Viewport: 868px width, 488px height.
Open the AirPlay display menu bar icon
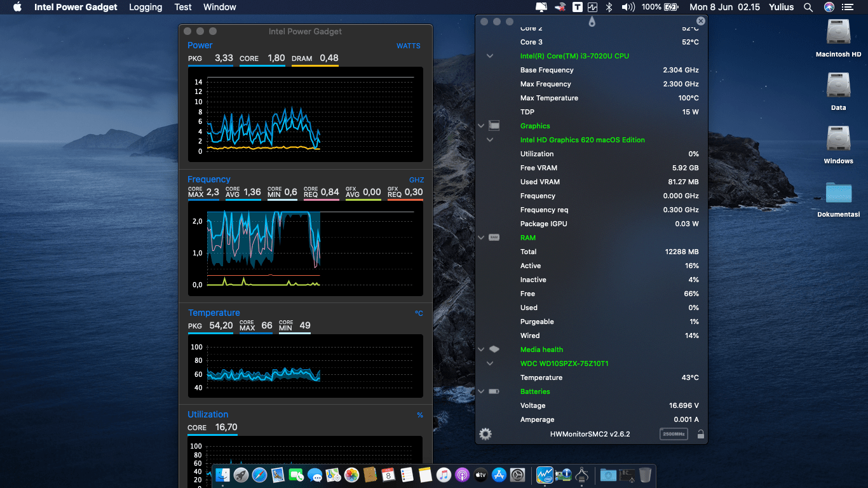click(541, 7)
